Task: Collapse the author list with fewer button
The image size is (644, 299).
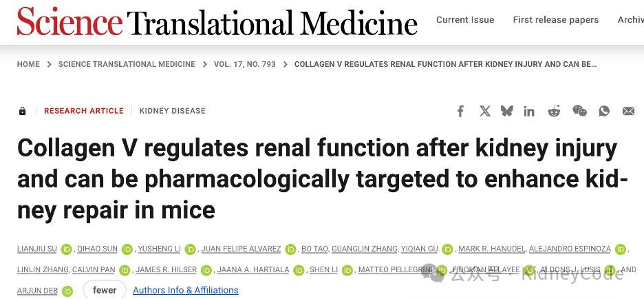Action: [105, 290]
